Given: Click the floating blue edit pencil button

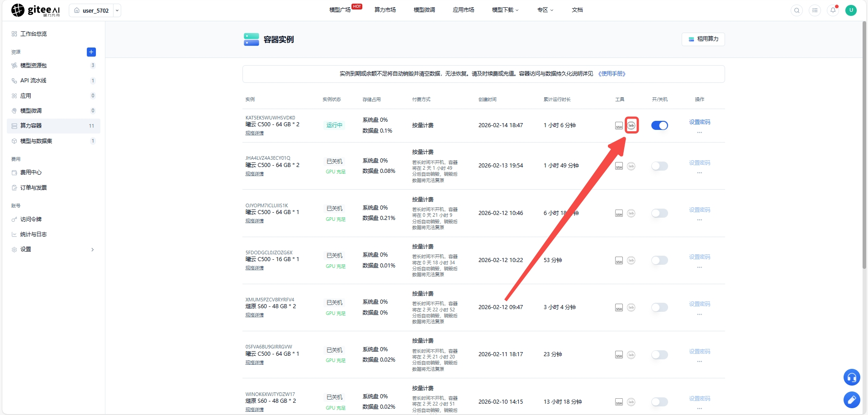Looking at the screenshot, I should tap(852, 400).
